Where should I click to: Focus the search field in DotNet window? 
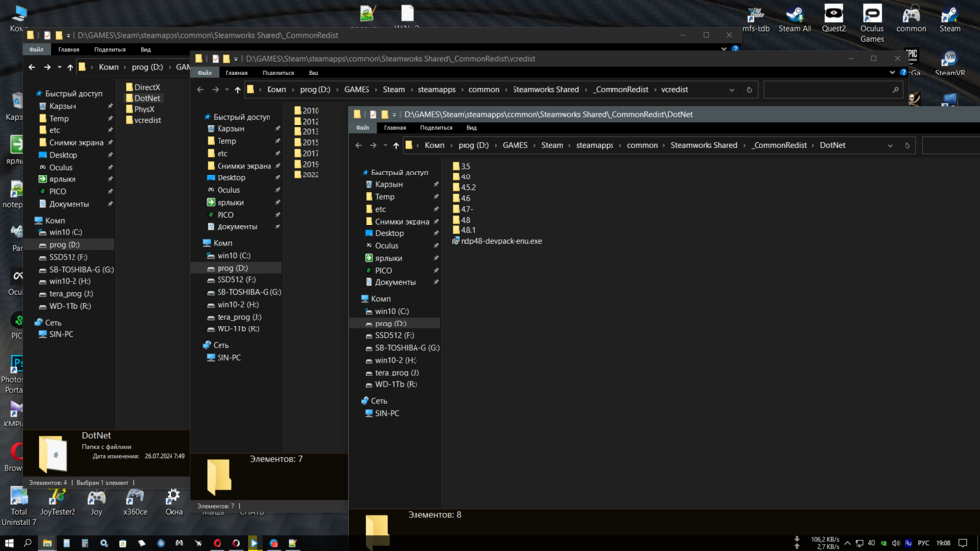click(951, 146)
